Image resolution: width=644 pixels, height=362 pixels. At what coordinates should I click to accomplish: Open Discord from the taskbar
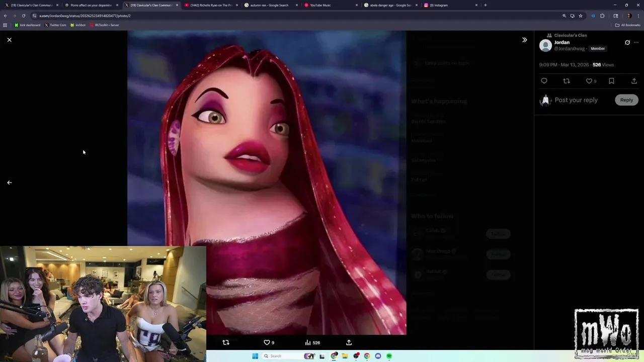point(378,356)
